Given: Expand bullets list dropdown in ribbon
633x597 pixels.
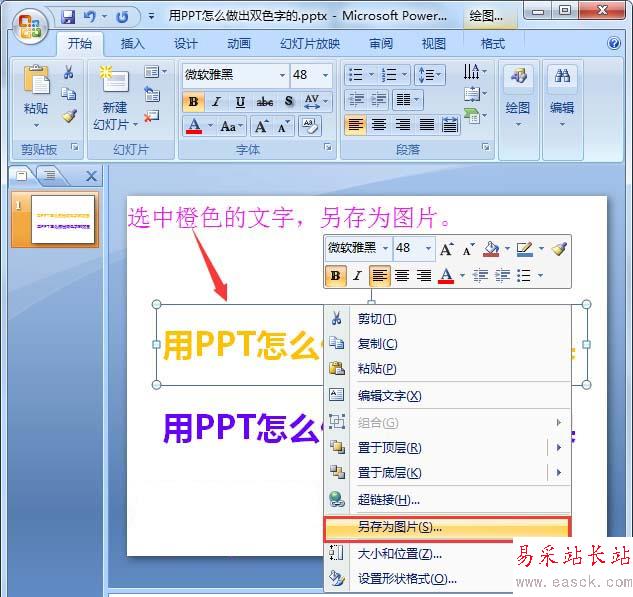Looking at the screenshot, I should [x=371, y=75].
